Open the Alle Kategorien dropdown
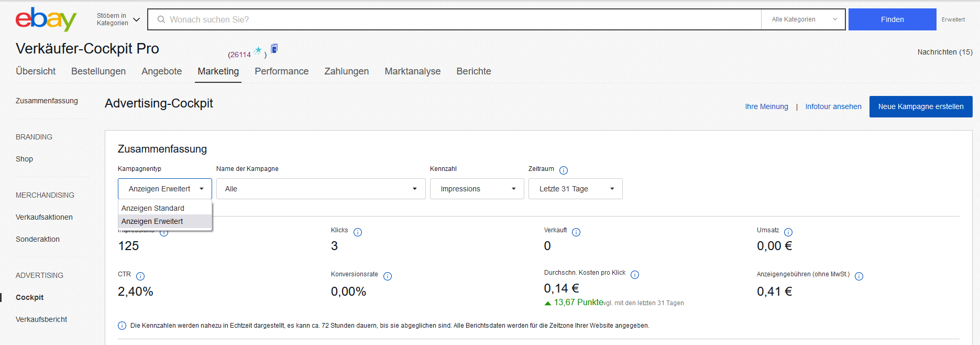The width and height of the screenshot is (980, 345). (803, 19)
